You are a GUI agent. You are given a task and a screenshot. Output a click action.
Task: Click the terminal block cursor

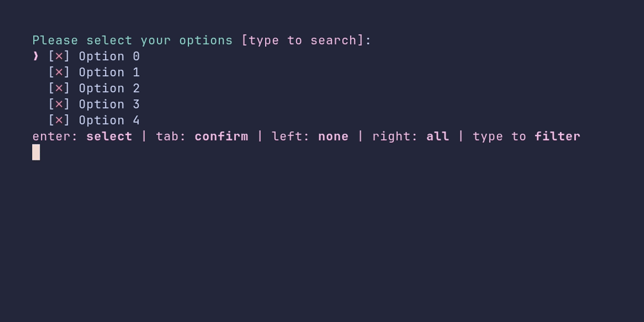coord(36,152)
